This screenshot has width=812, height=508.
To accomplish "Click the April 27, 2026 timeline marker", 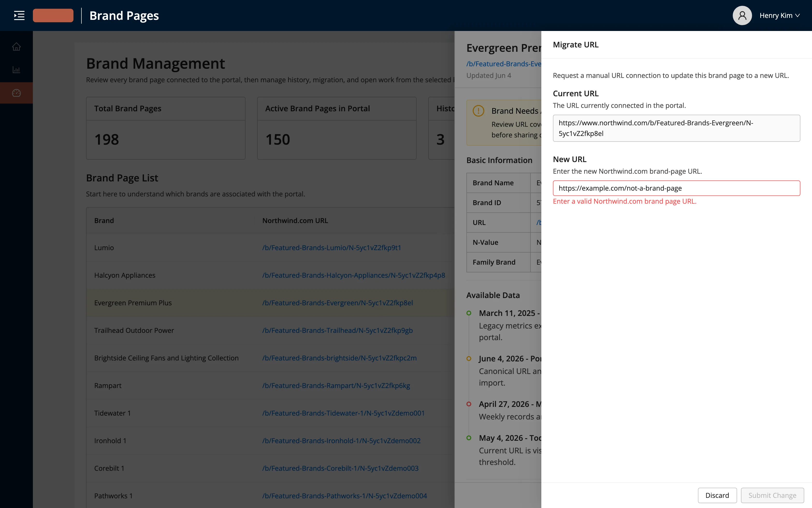I will (x=469, y=404).
